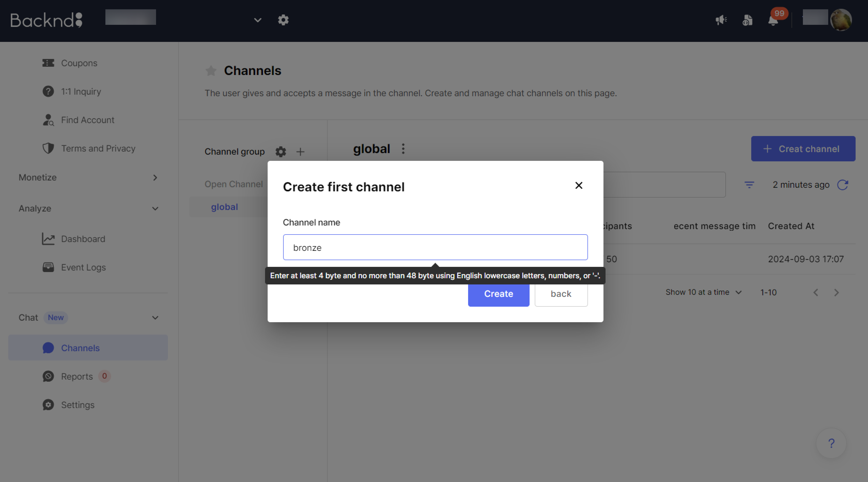Go to next page of channels
This screenshot has height=482, width=868.
click(x=836, y=292)
